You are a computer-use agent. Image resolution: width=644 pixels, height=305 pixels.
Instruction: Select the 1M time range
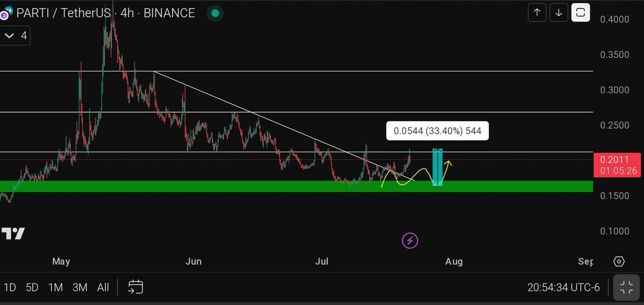pyautogui.click(x=56, y=287)
